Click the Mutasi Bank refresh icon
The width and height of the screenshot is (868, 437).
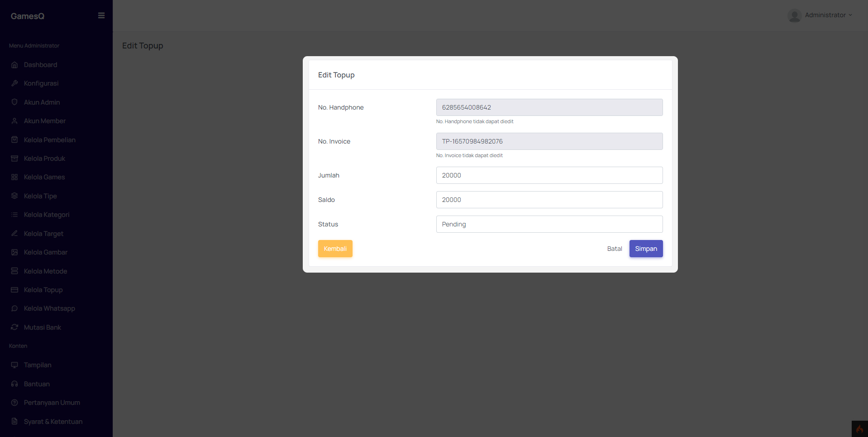[x=14, y=327]
